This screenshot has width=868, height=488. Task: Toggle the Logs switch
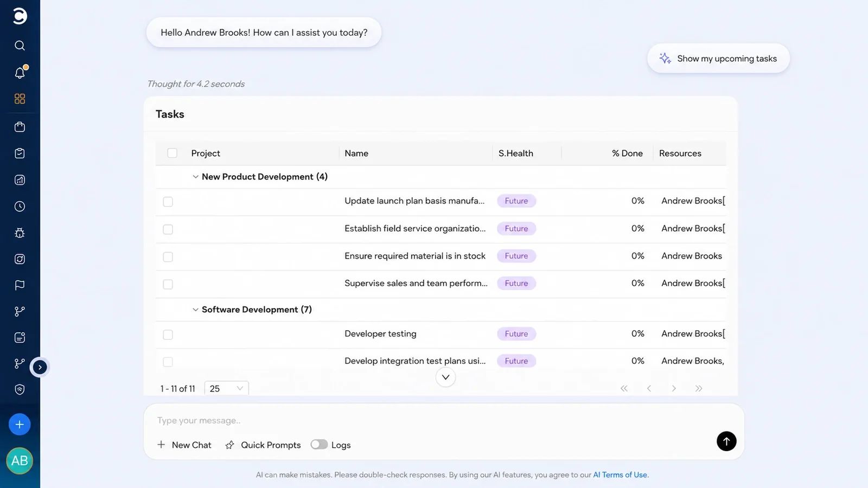319,445
